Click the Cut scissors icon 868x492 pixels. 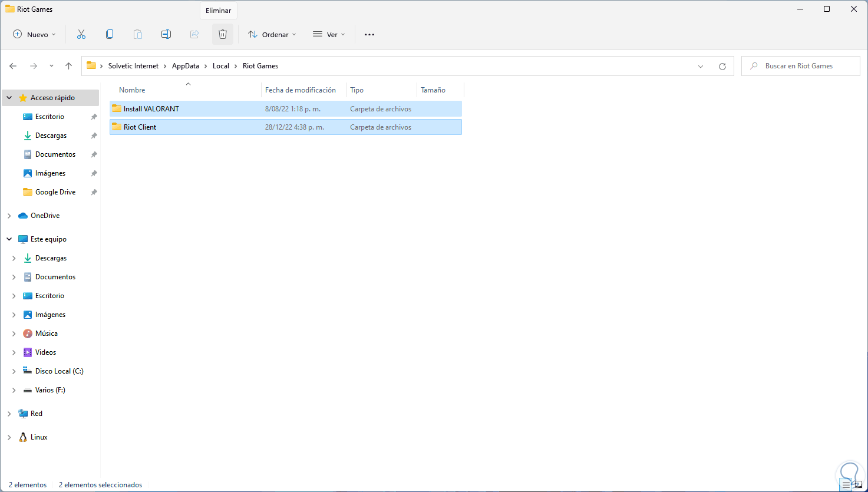81,35
